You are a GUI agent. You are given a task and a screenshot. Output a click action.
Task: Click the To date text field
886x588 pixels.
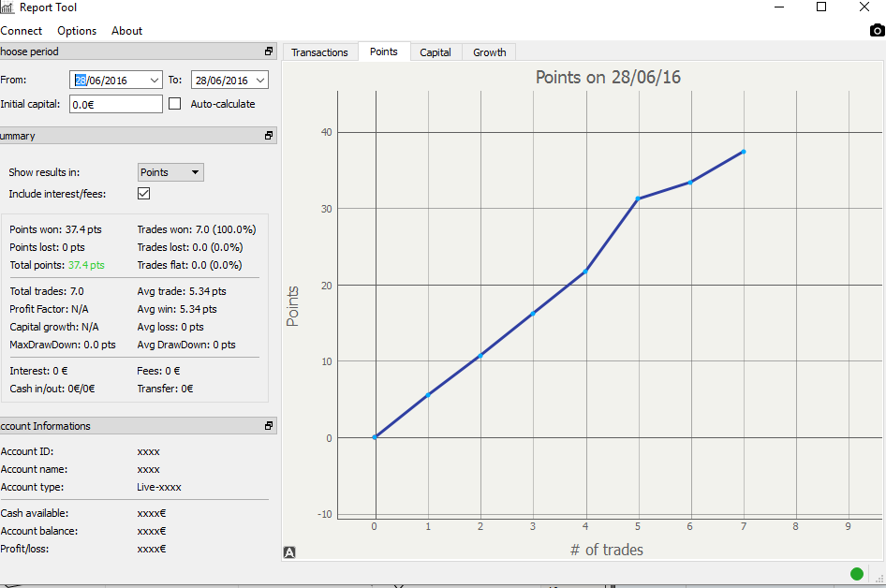[x=223, y=81]
